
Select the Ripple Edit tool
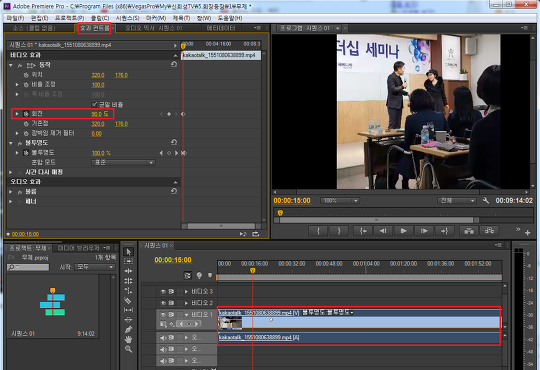[x=128, y=271]
